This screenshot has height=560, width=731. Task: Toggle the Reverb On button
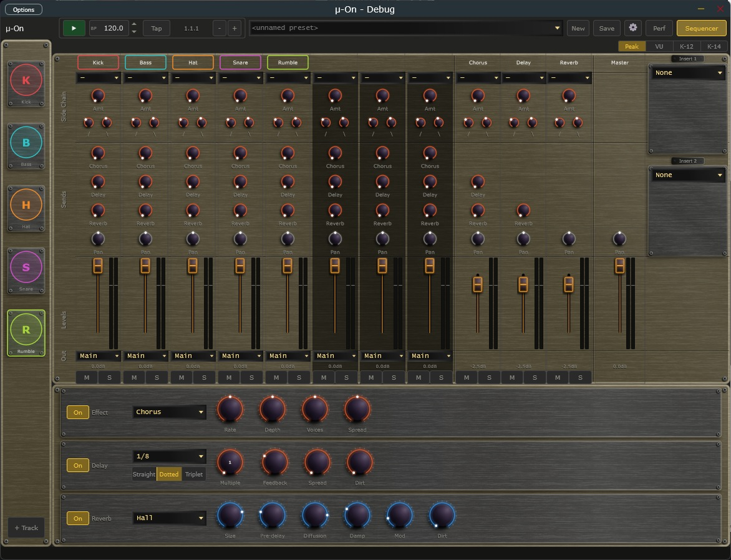(x=78, y=518)
